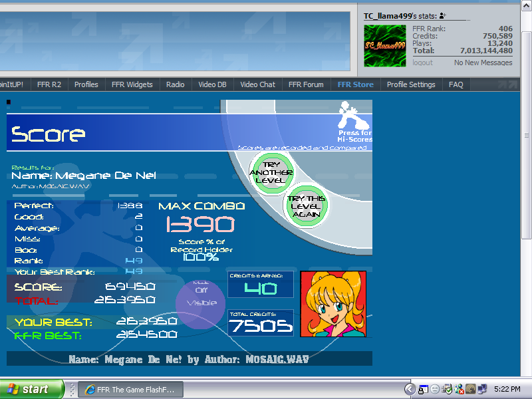This screenshot has width=532, height=399.
Task: Click the Windows Messenger tray icon
Action: tap(460, 389)
